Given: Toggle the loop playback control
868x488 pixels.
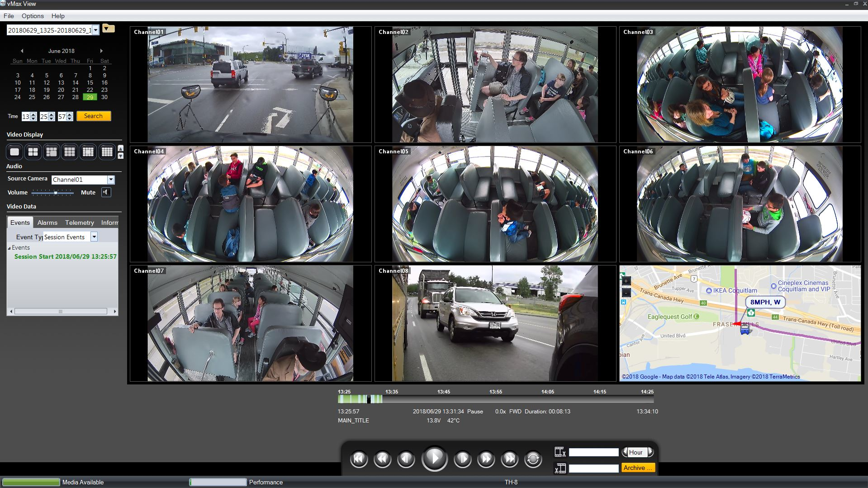Looking at the screenshot, I should [532, 459].
